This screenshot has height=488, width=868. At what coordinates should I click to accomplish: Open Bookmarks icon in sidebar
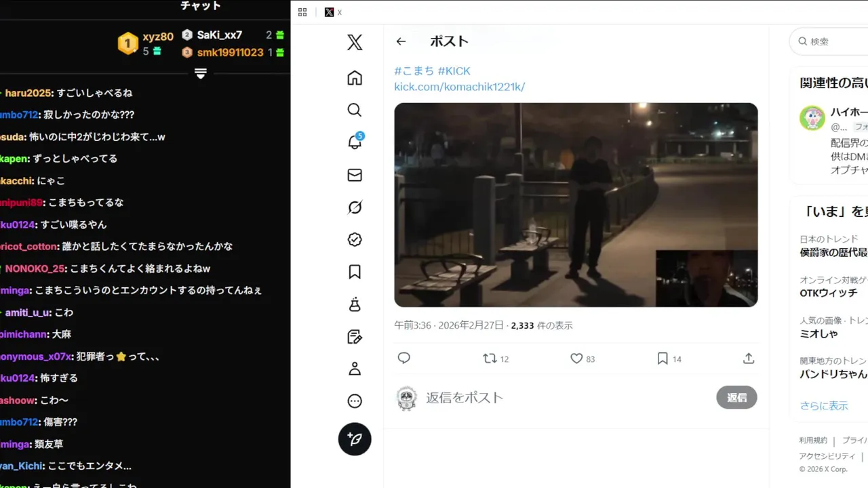[355, 272]
